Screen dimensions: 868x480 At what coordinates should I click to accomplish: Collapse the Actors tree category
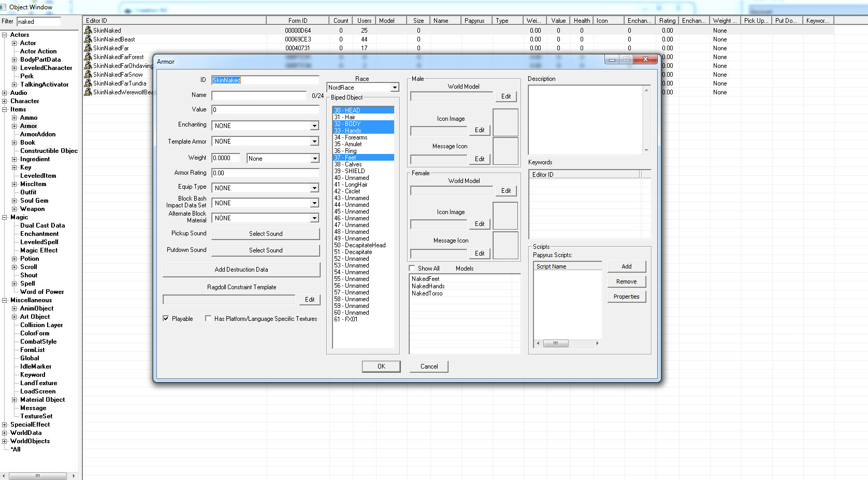point(5,35)
